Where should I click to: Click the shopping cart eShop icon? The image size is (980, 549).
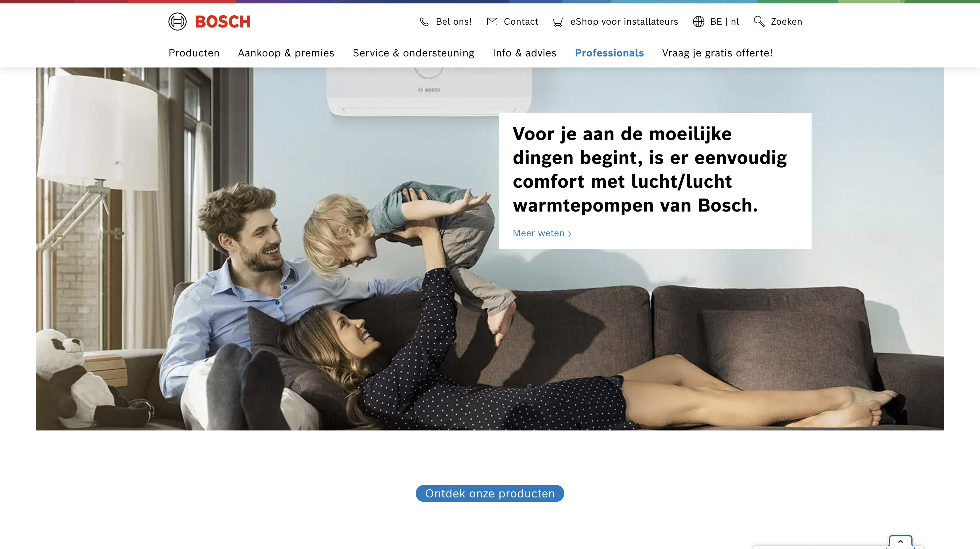tap(558, 22)
